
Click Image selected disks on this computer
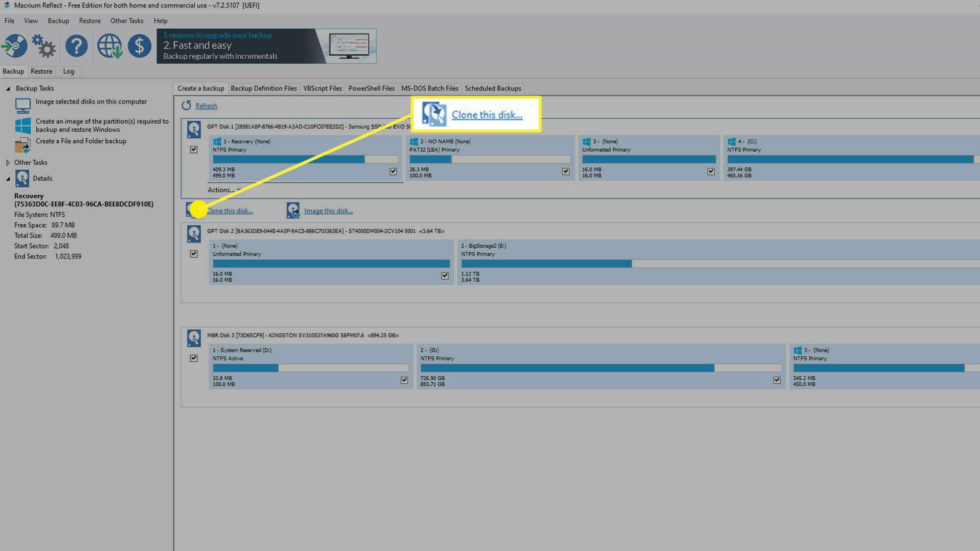point(91,102)
